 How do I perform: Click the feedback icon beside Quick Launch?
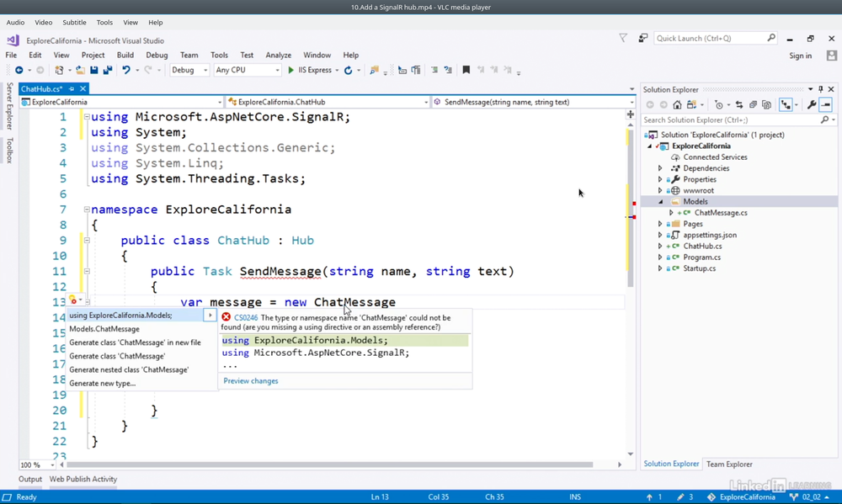(643, 39)
